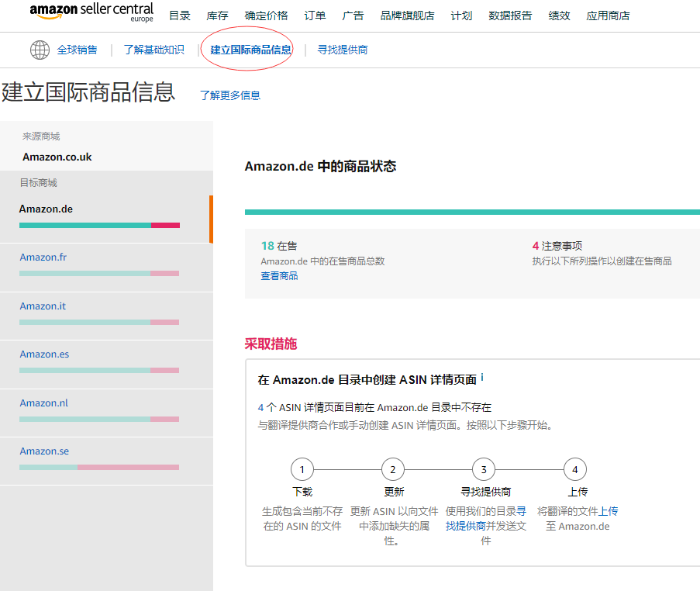Click step 2 circle for 更新
Image resolution: width=700 pixels, height=591 pixels.
coord(393,469)
